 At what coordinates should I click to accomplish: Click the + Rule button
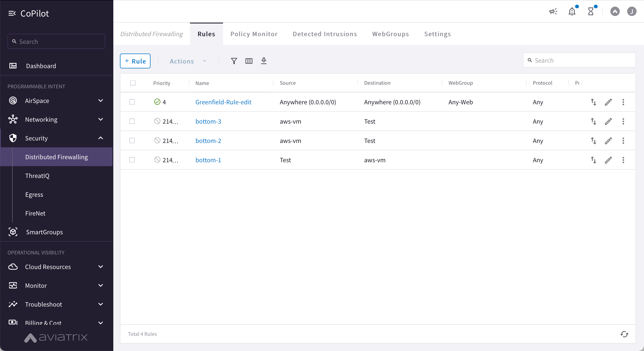pyautogui.click(x=135, y=61)
